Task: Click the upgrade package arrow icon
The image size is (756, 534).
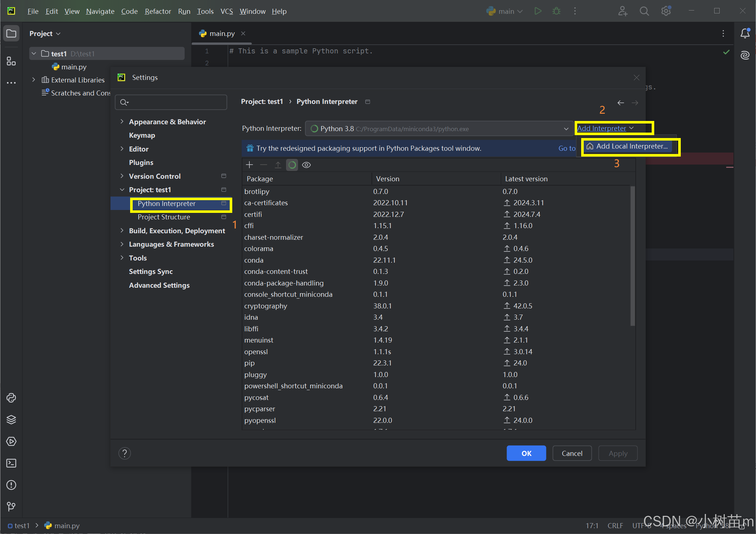Action: (278, 165)
